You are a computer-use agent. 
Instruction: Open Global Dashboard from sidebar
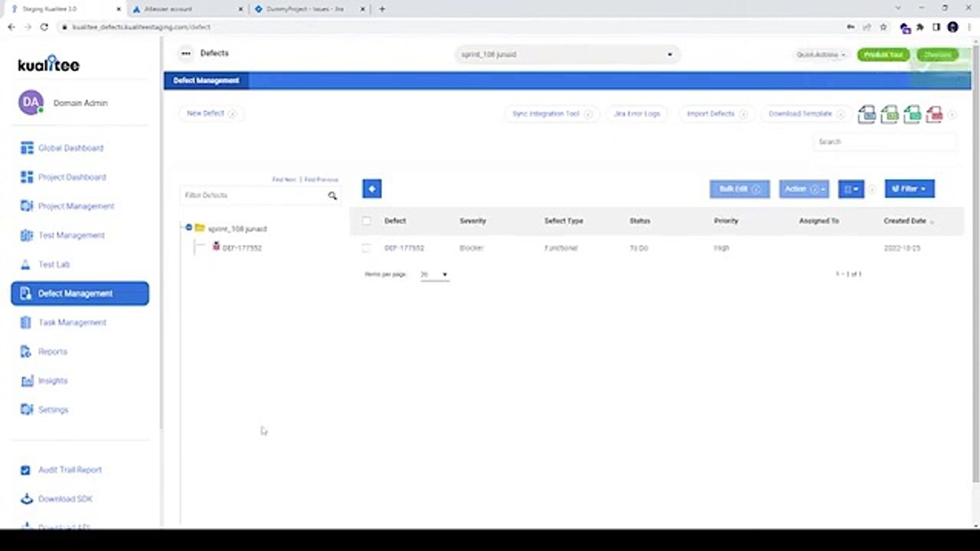[x=70, y=148]
